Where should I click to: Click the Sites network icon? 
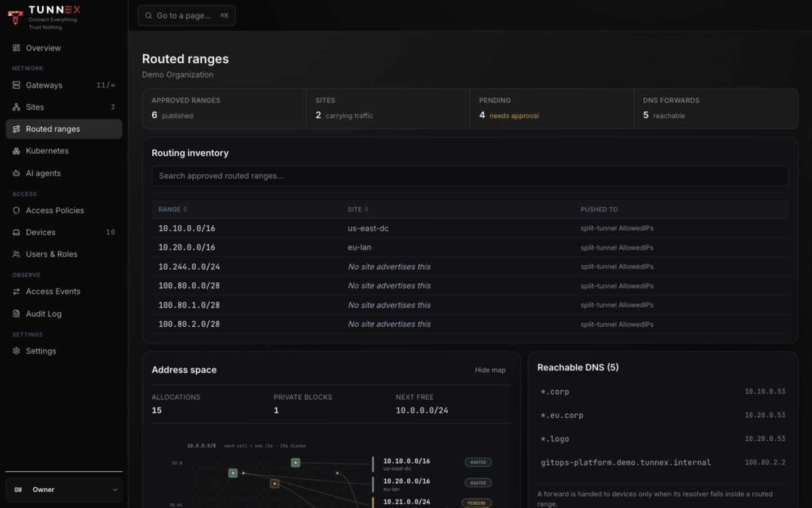[16, 107]
